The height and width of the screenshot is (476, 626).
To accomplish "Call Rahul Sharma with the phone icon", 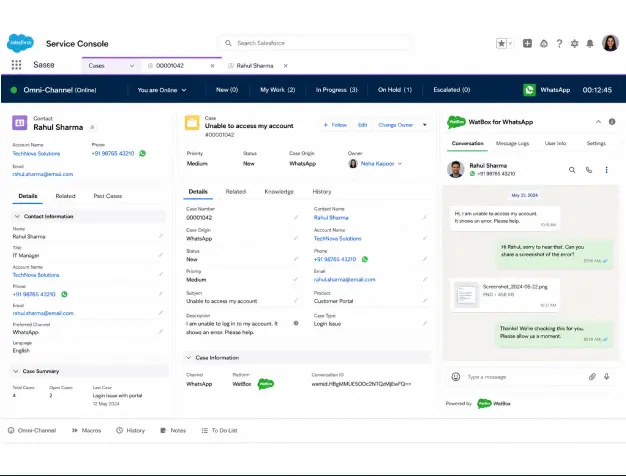I will 589,170.
